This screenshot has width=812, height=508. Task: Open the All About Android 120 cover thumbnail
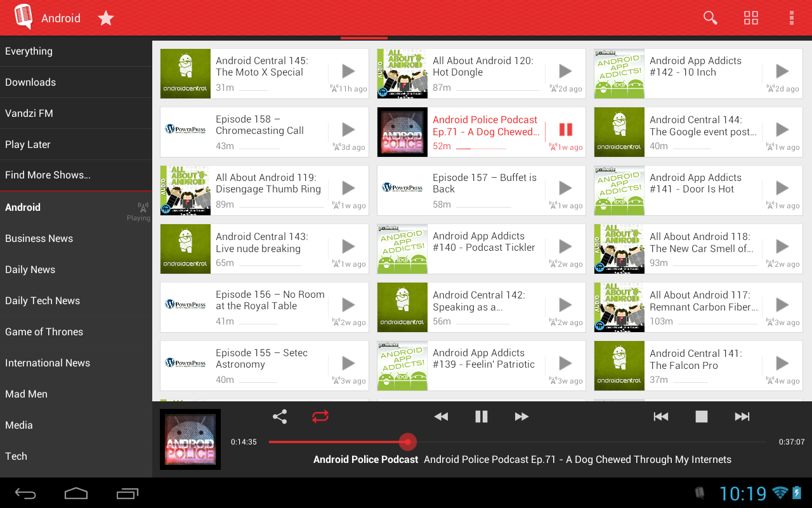402,73
